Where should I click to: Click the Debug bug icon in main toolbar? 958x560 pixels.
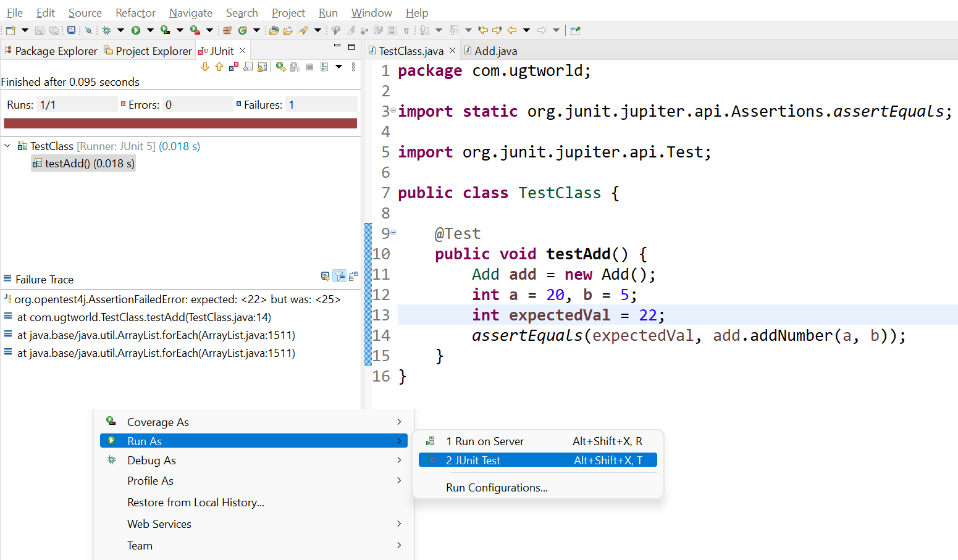(106, 30)
